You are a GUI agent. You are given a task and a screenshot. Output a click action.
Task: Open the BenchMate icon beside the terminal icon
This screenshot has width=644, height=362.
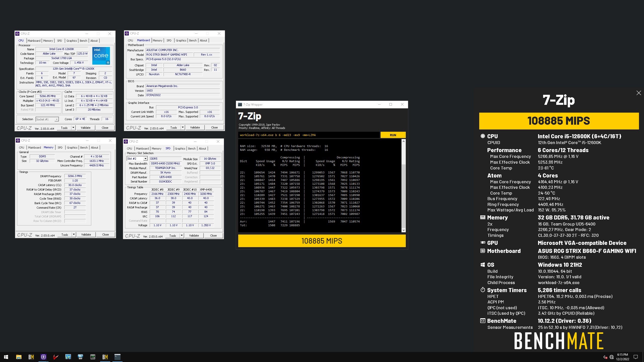coord(105,357)
